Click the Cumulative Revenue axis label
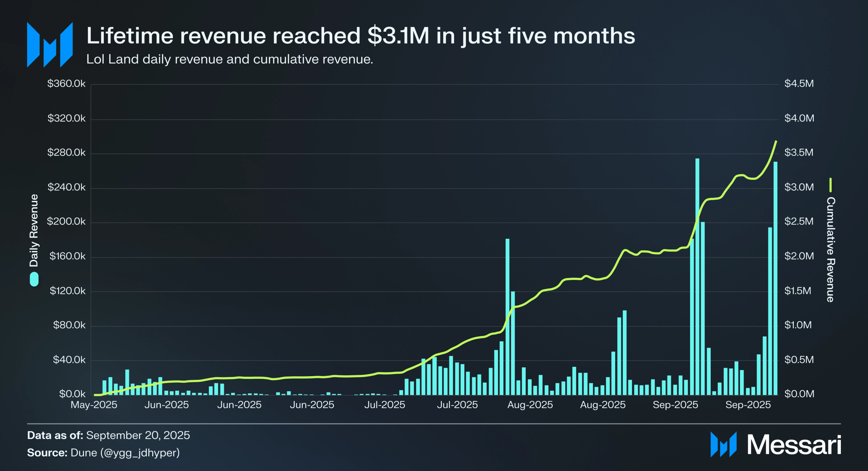The height and width of the screenshot is (471, 868). (830, 250)
